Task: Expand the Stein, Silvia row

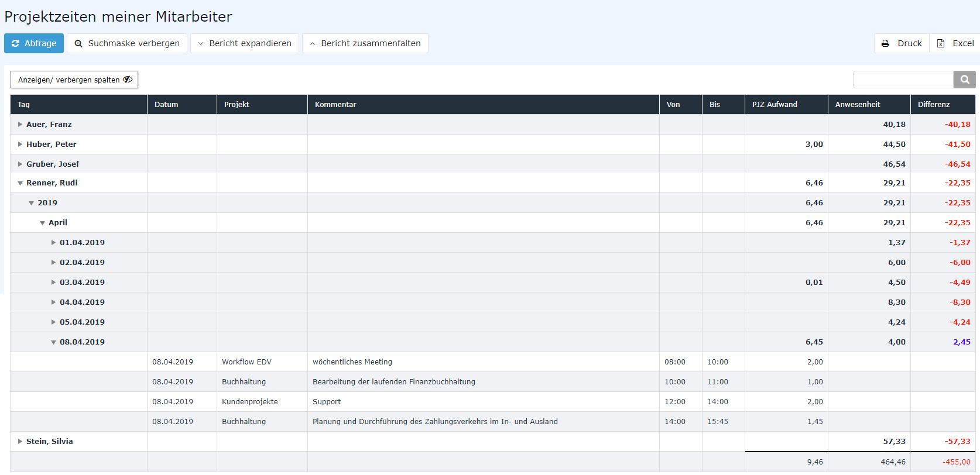Action: [x=20, y=442]
